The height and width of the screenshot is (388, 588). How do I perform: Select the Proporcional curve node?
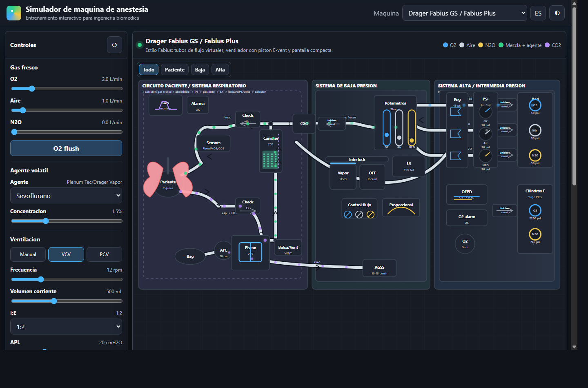[401, 208]
